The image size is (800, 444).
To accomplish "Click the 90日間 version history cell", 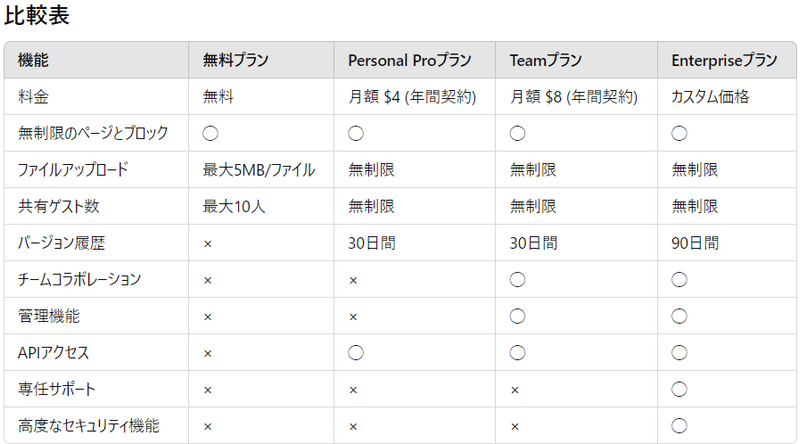I will point(727,243).
